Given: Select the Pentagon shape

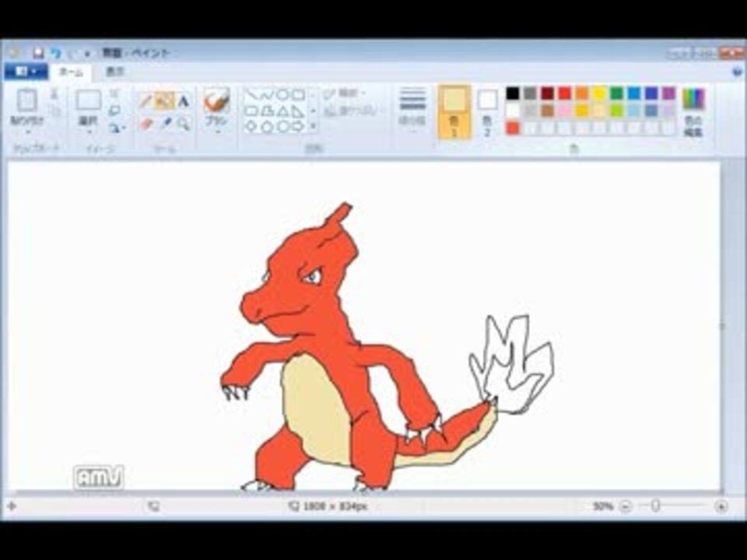Looking at the screenshot, I should point(267,127).
